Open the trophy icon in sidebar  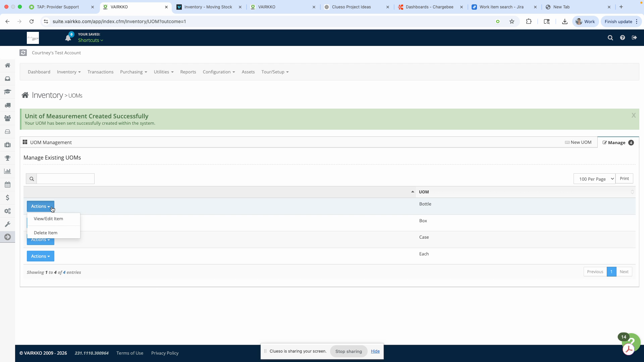7,158
